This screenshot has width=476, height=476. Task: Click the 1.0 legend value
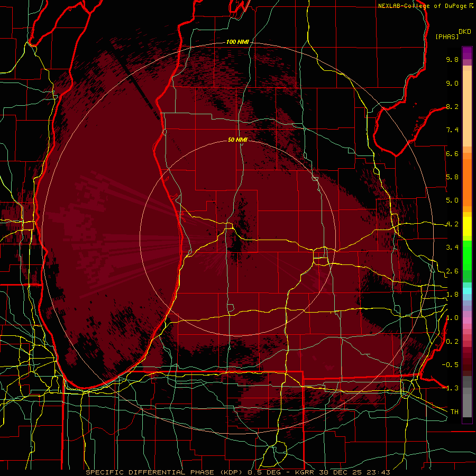click(452, 318)
